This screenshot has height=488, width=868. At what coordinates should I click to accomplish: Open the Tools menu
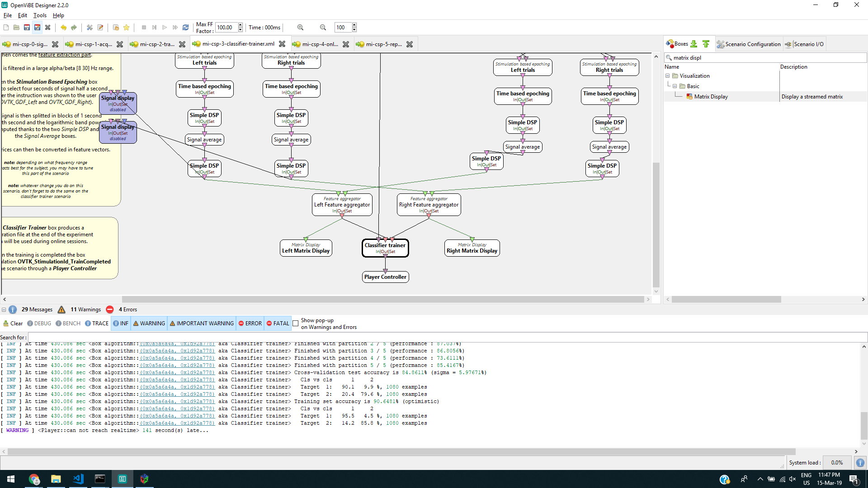click(x=40, y=15)
